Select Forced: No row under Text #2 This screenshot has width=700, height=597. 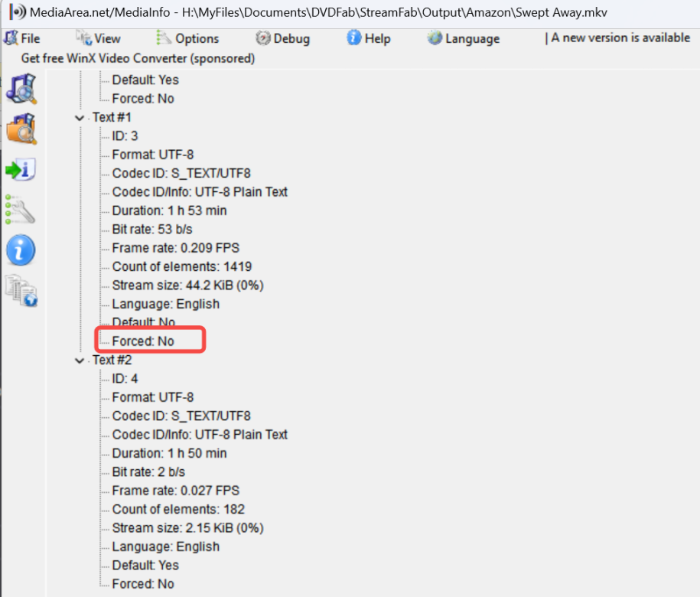[x=143, y=584]
